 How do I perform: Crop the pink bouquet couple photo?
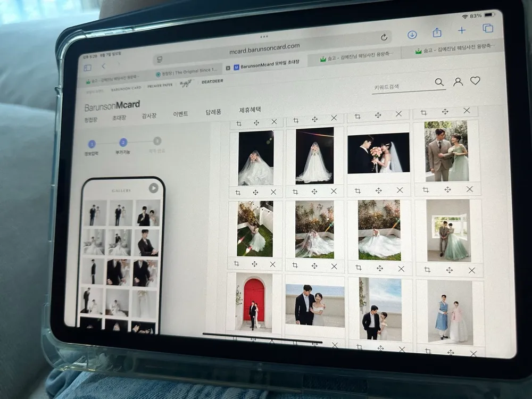pyautogui.click(x=358, y=190)
